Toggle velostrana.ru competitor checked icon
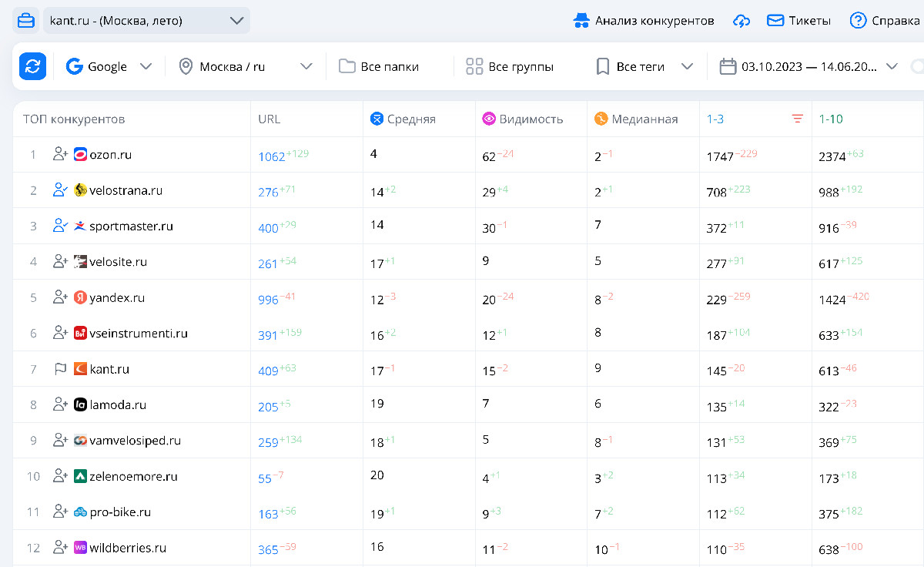The height and width of the screenshot is (567, 924). 60,190
